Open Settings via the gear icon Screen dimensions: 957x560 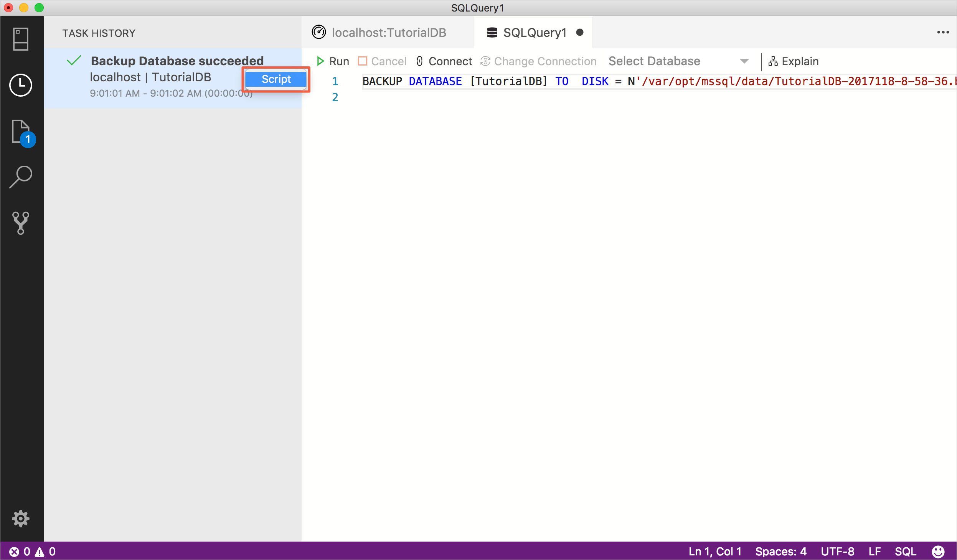coord(20,519)
